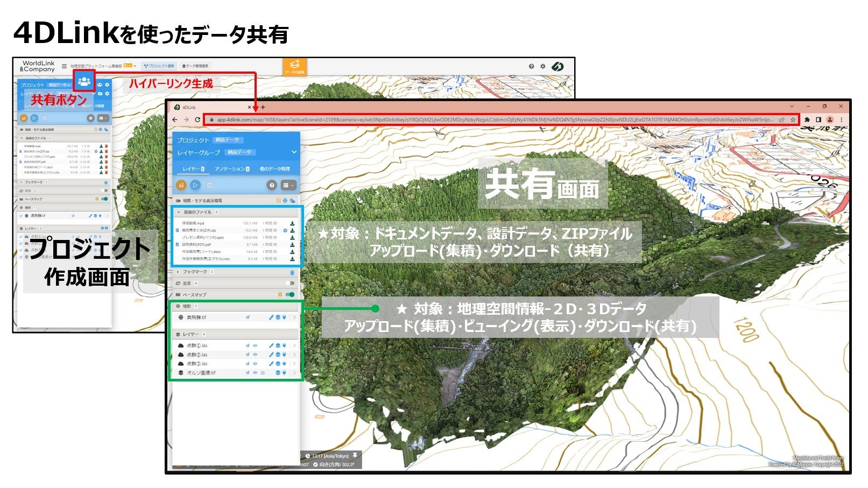Viewport: 868px width, 488px height.
Task: Click globe icon in 地図・モデル表示環境 header, shared window
Action: [285, 201]
